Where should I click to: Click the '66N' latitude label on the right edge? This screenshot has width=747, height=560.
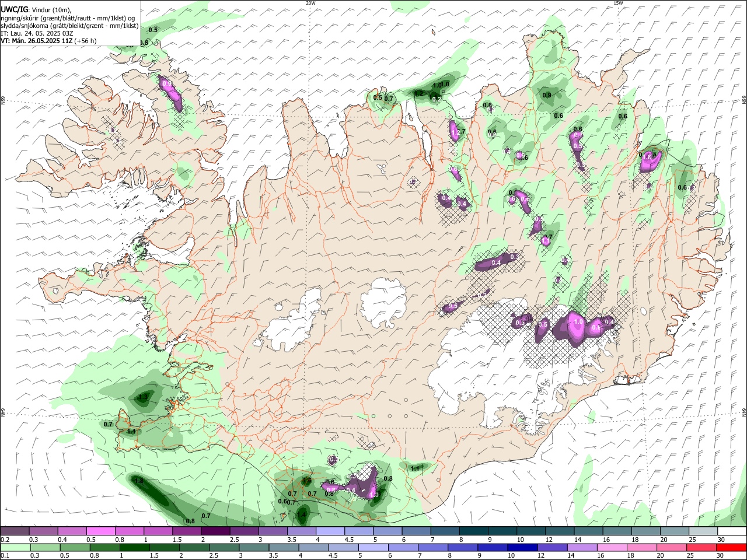click(744, 100)
